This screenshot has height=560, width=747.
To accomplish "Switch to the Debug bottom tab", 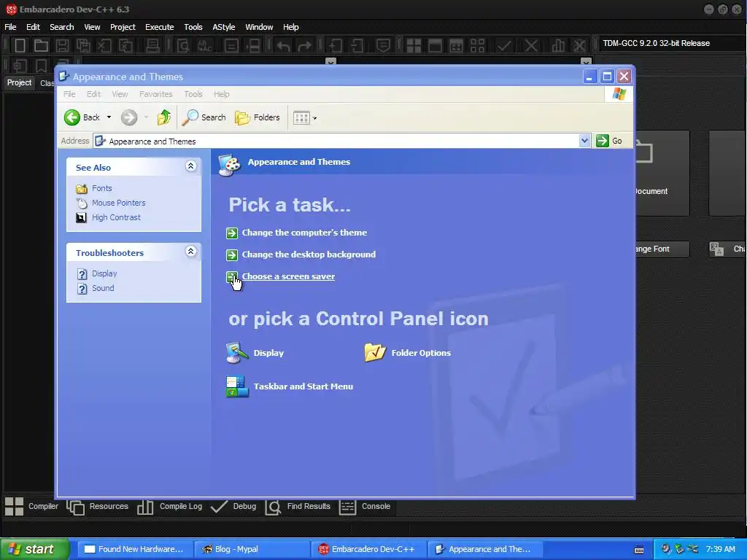I will point(233,507).
